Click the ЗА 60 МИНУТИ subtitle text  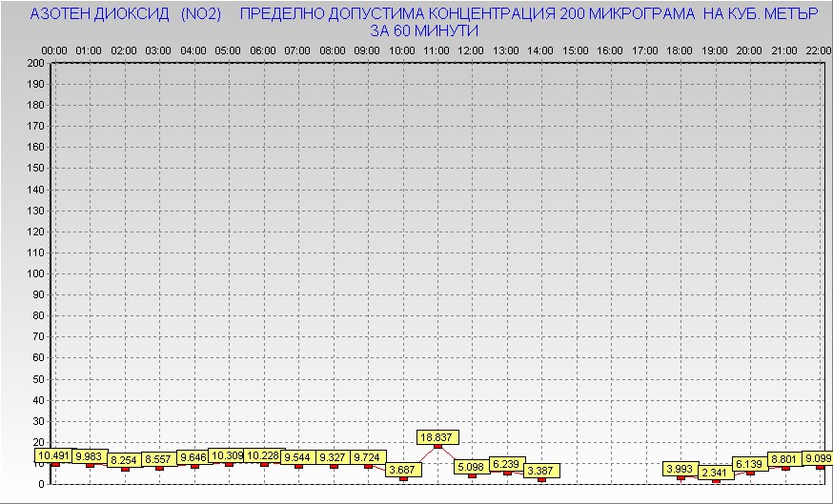pyautogui.click(x=424, y=30)
